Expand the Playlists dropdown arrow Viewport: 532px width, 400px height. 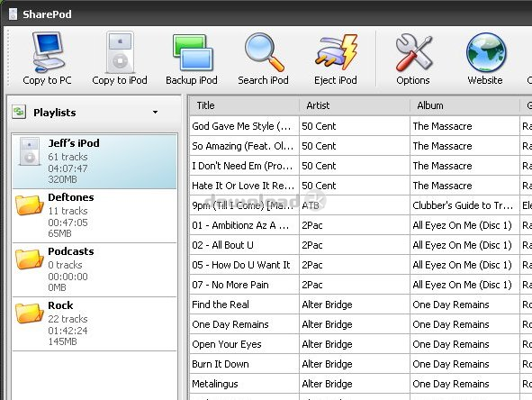tap(155, 112)
